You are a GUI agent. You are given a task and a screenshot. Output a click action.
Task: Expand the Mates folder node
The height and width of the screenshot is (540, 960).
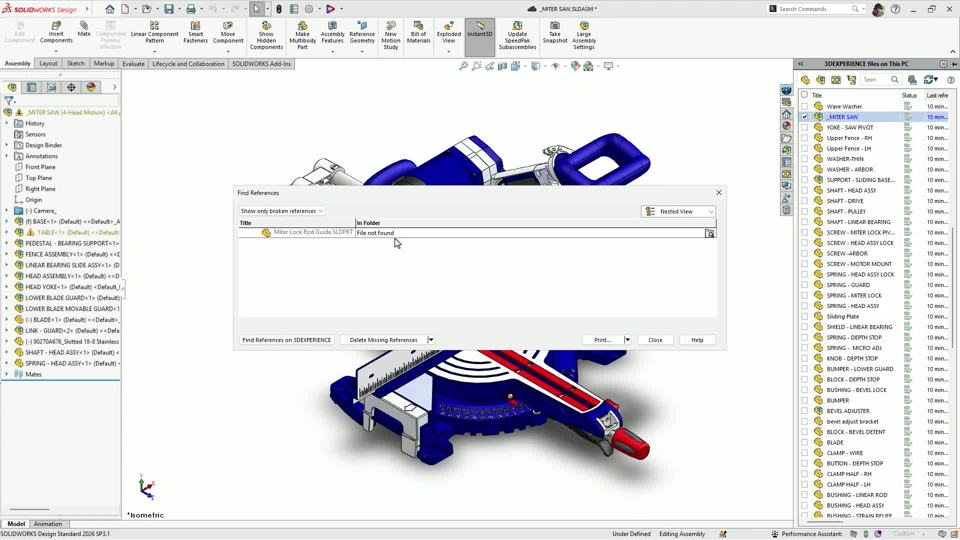point(7,374)
